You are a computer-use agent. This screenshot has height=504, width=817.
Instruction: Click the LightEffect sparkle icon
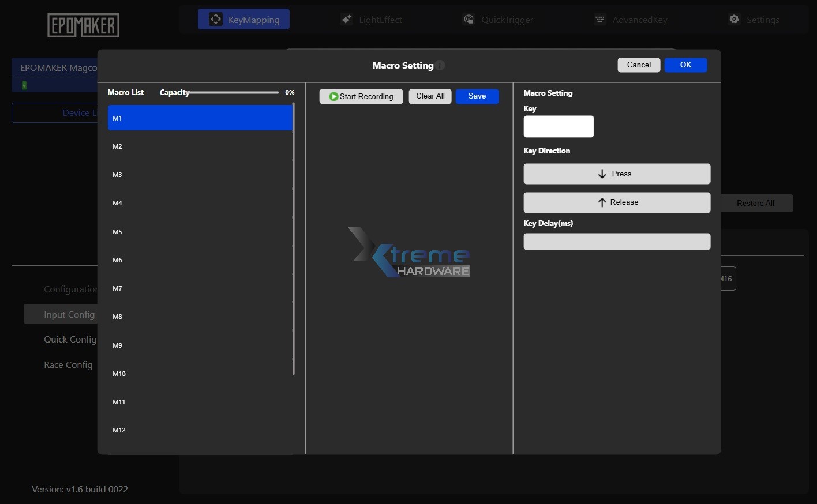tap(346, 18)
